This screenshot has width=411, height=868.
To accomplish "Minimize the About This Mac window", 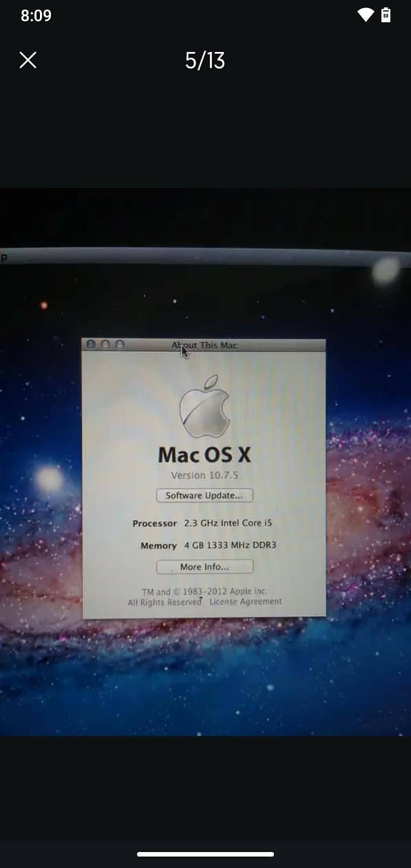I will (105, 344).
